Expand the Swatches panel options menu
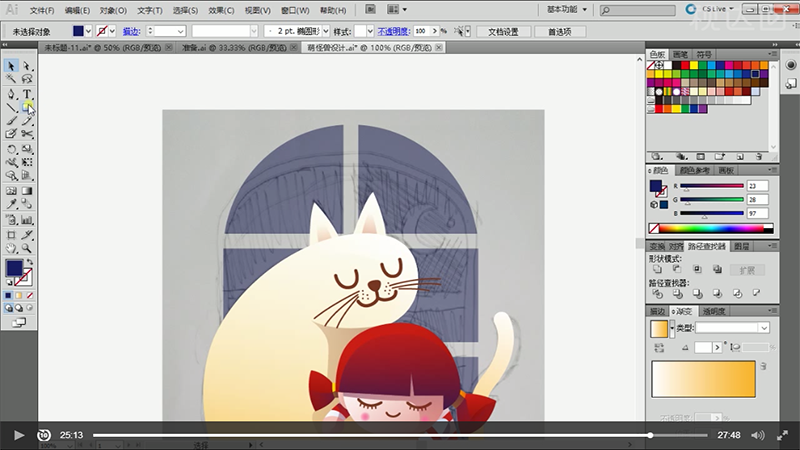The height and width of the screenshot is (450, 800). [772, 54]
